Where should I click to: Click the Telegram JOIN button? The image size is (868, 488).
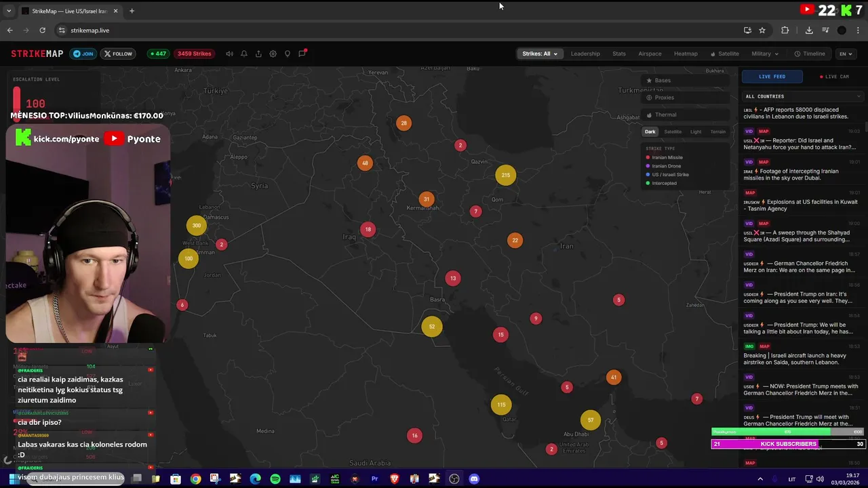(83, 54)
